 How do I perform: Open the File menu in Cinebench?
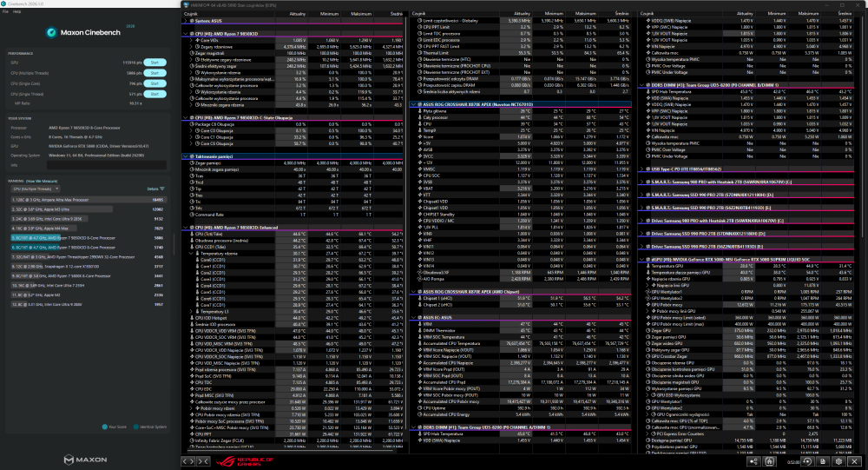5,11
